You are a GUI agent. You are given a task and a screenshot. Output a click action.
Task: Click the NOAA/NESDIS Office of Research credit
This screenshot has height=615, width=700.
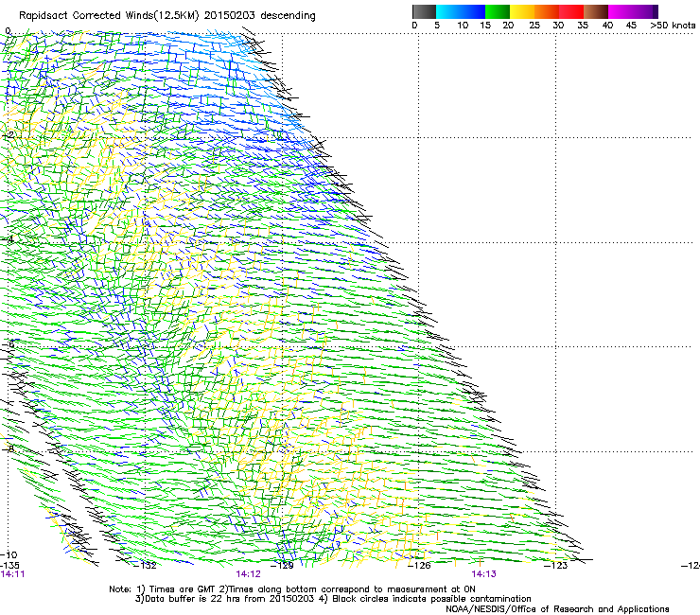point(557,609)
